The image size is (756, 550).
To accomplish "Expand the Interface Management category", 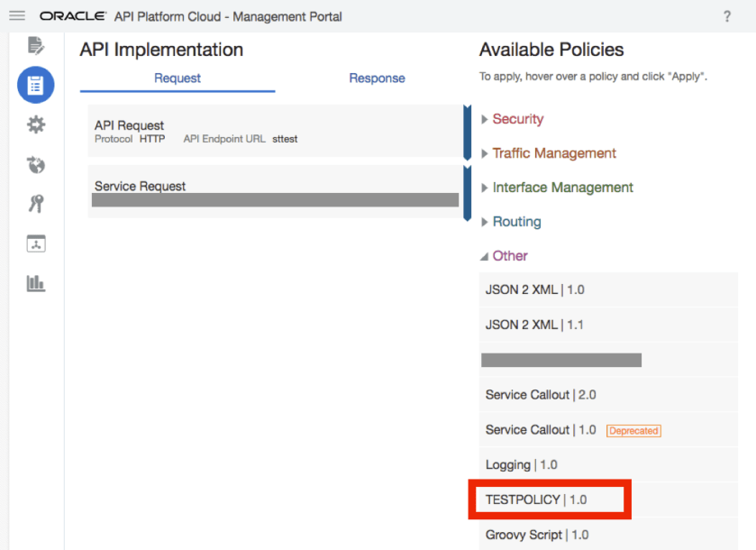I will tap(562, 188).
